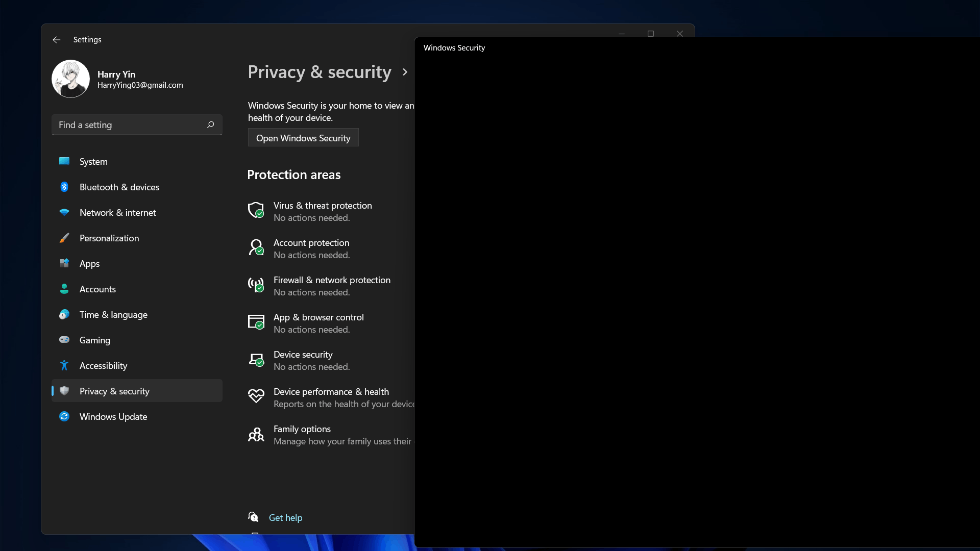Click the Accessibility figure icon
Viewport: 980px width, 551px height.
[x=64, y=365]
